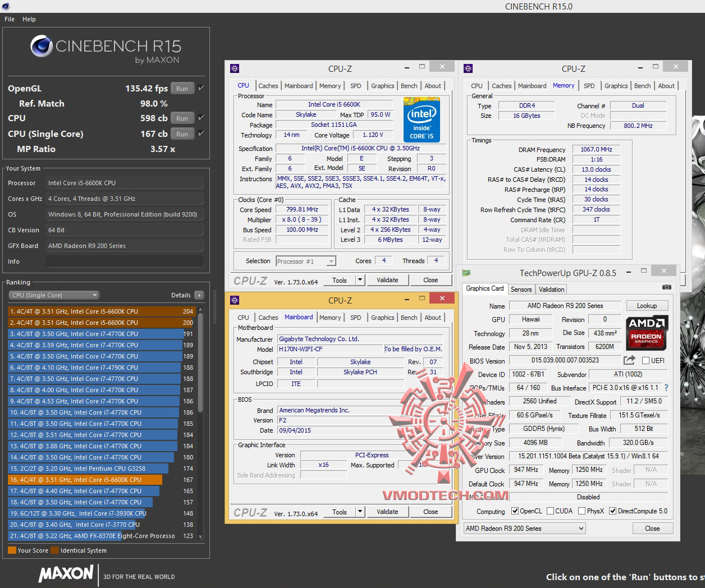Toggle the CUDA checkbox
Viewport: 705px width, 588px height.
coord(551,511)
